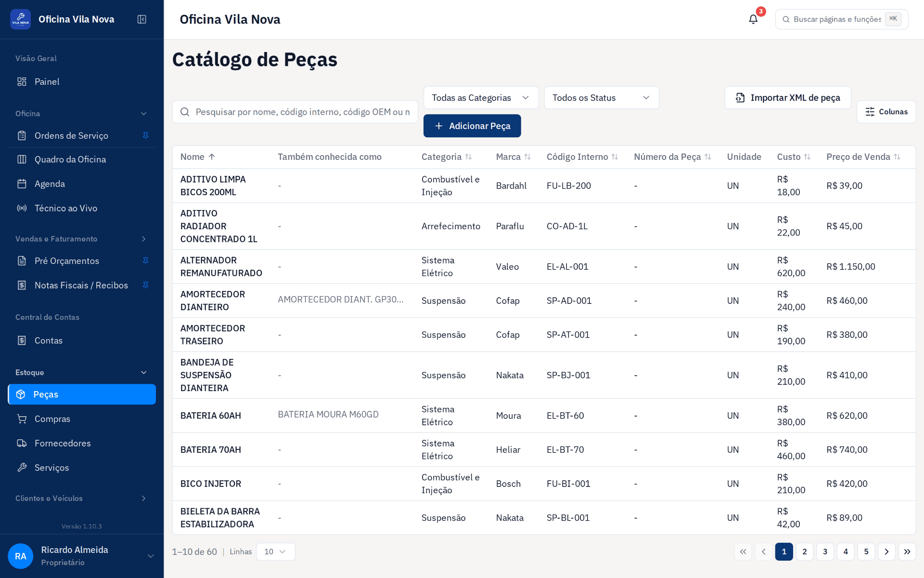Open Quadro da Oficina page
The image size is (924, 578).
82,159
